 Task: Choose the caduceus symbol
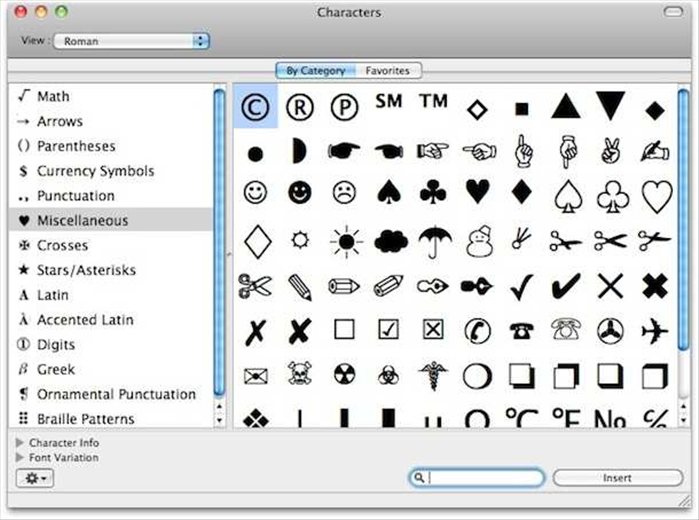pyautogui.click(x=433, y=375)
